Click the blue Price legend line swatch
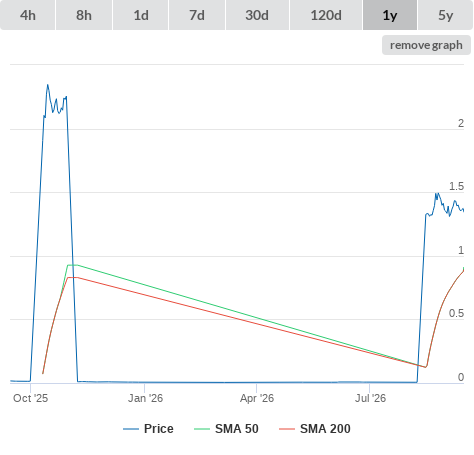The image size is (474, 455). coord(131,429)
